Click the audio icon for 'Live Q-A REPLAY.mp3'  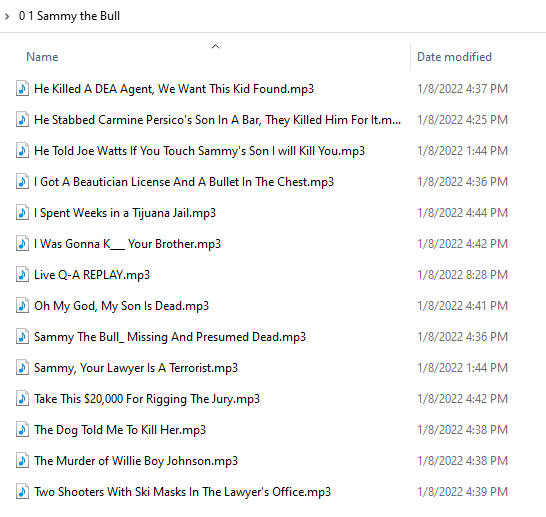[22, 274]
